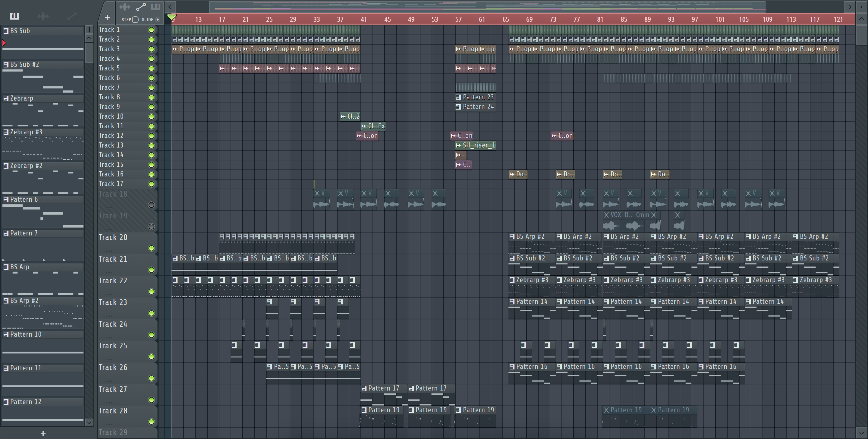Click the right arrow of the timeline scrollbar
Viewport: 868px width, 439px height.
click(850, 6)
